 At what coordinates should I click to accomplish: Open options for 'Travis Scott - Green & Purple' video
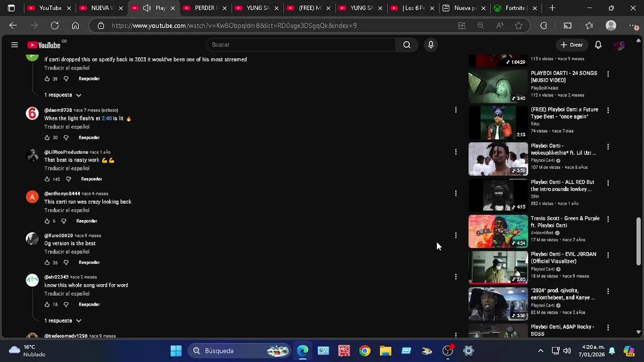point(608,219)
